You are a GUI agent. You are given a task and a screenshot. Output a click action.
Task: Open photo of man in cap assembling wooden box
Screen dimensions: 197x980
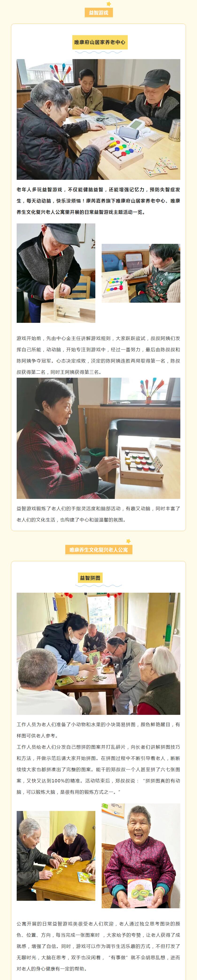click(56, 273)
